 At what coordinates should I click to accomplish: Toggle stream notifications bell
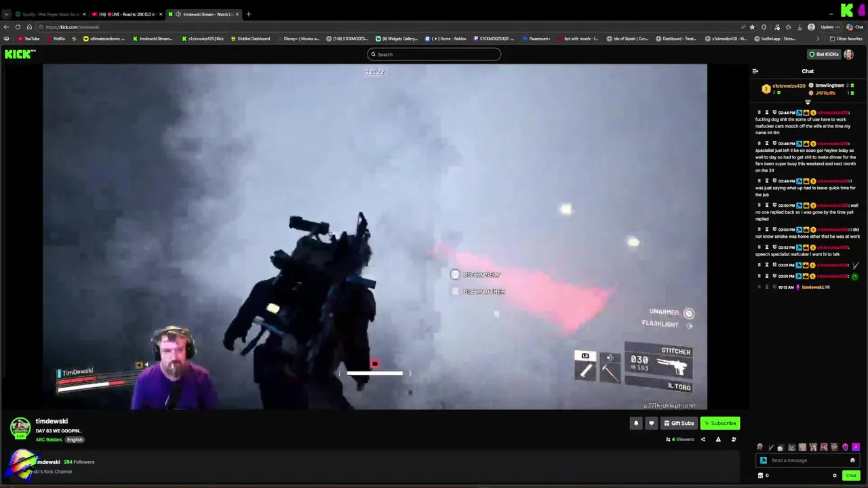(636, 423)
